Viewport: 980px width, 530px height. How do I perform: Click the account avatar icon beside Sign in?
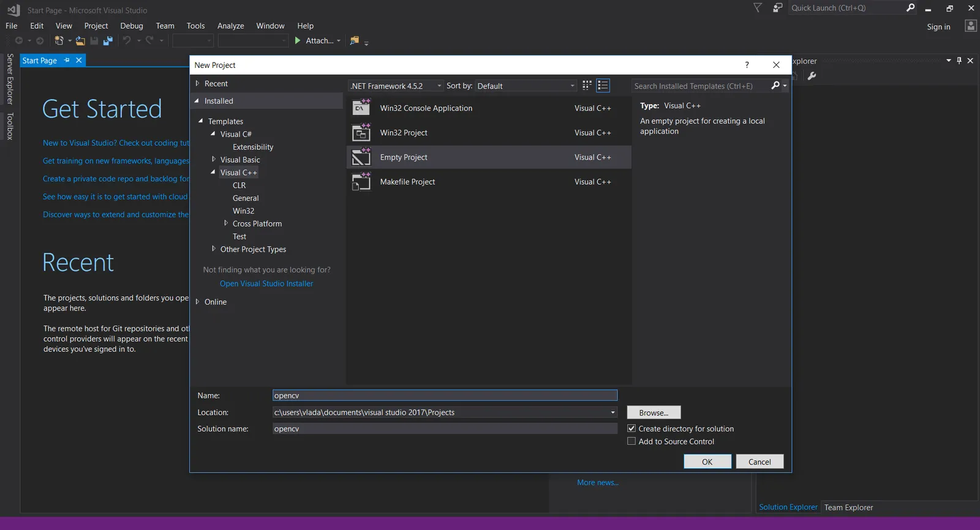(x=970, y=26)
